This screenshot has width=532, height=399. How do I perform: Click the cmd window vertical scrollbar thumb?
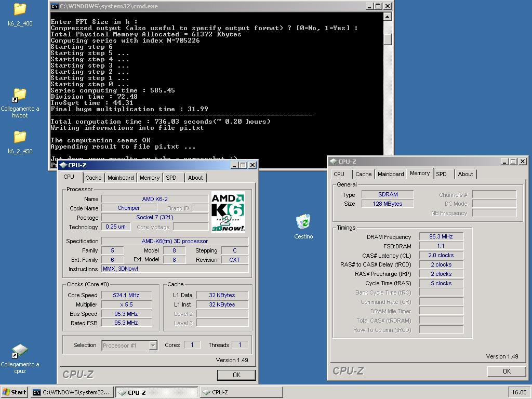tap(388, 39)
